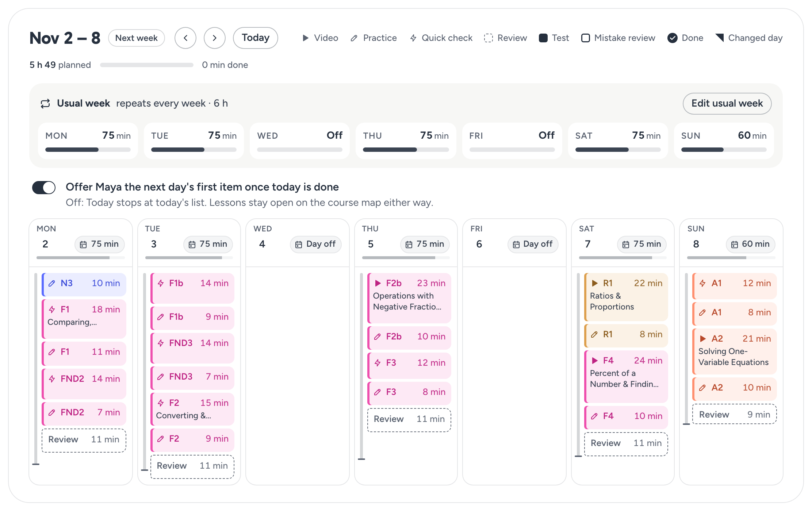The image size is (812, 511).
Task: Go to the next week arrow
Action: 215,38
